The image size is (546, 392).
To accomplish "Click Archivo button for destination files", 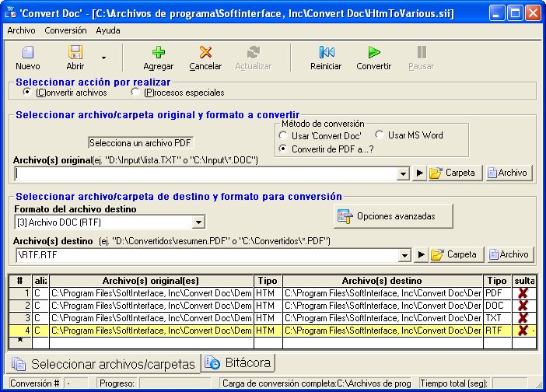I will pyautogui.click(x=510, y=254).
